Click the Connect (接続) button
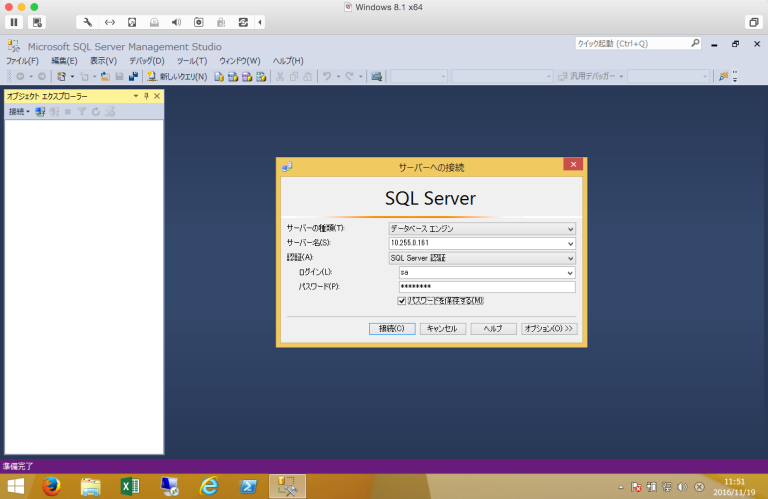This screenshot has height=499, width=768. (x=392, y=329)
